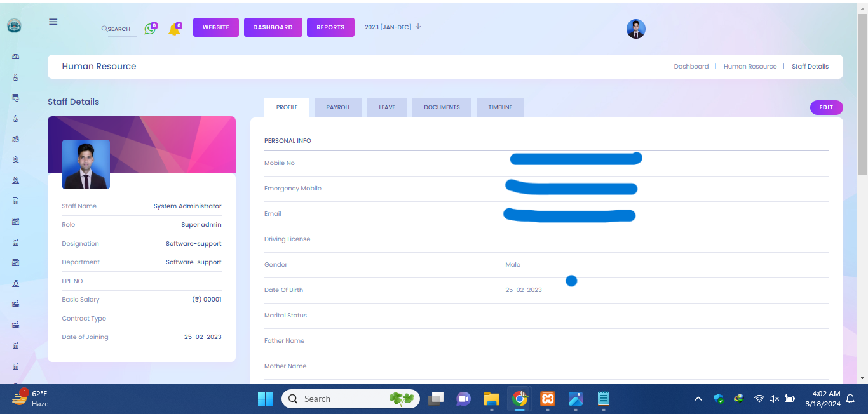Open the yellow notification bell
This screenshot has width=868, height=414.
click(174, 30)
